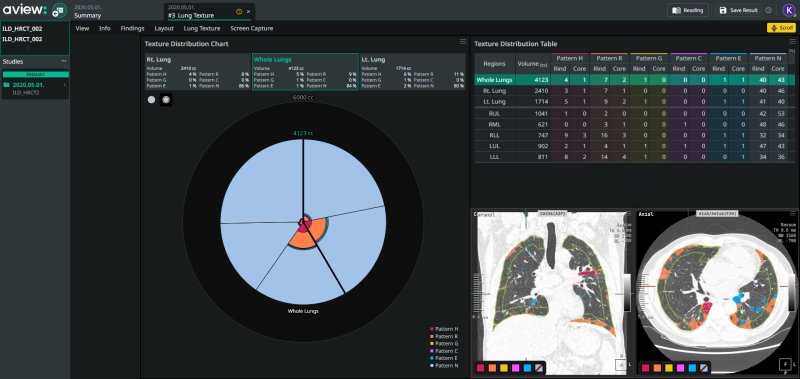800x379 pixels.
Task: Open the Layout menu
Action: click(164, 29)
